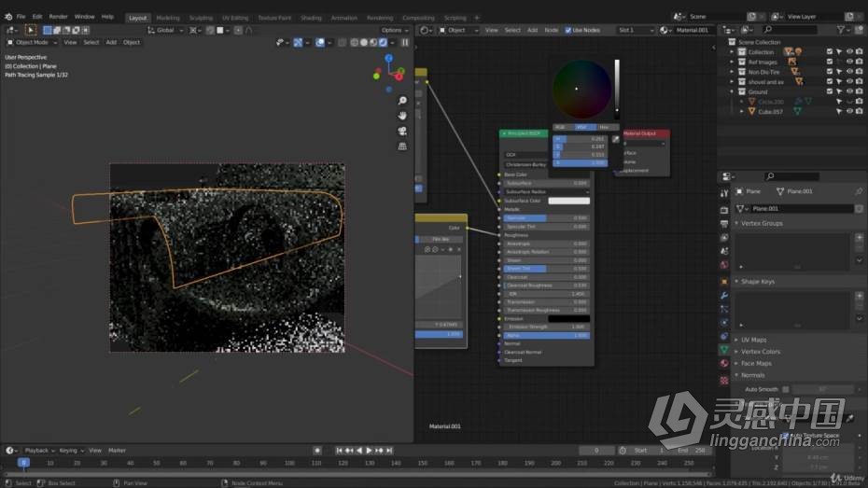The image size is (868, 488).
Task: Click the blue Z axis on the navigation gizmo
Action: [388, 58]
